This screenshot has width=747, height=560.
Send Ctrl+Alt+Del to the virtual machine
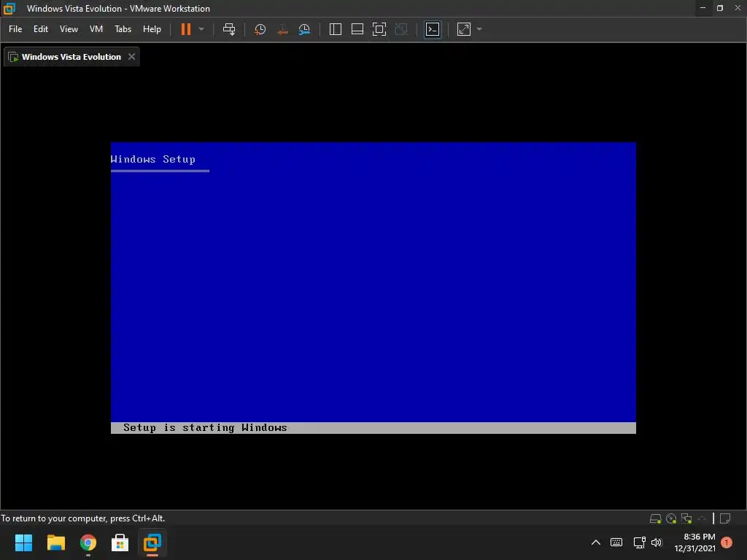(229, 29)
